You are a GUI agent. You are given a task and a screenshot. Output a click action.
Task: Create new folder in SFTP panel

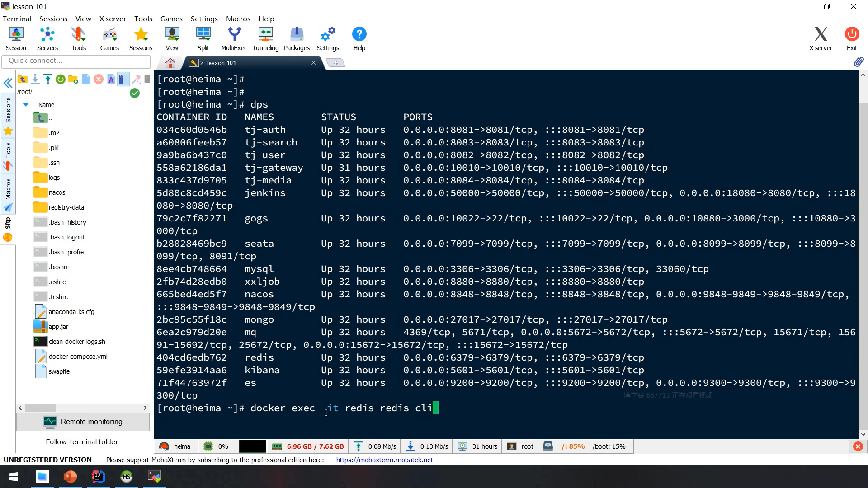pos(73,80)
